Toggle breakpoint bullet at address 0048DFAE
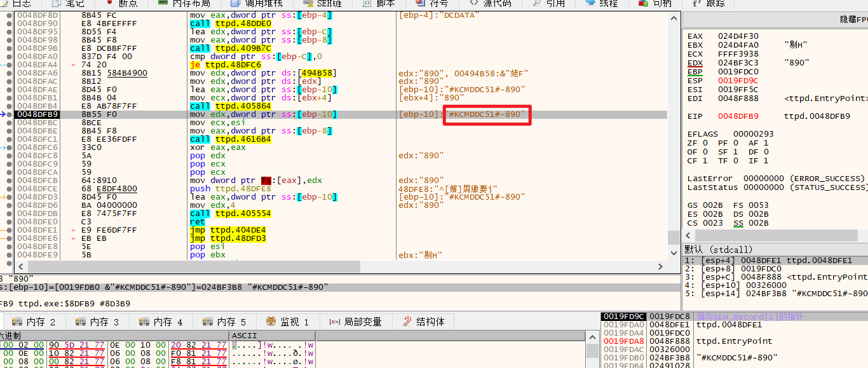 tap(9, 90)
